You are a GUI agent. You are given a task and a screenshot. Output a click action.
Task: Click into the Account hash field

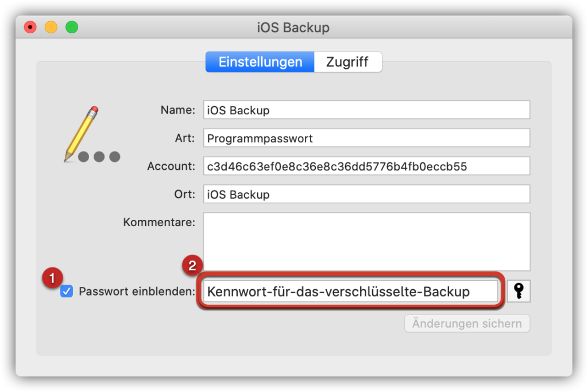coord(366,166)
